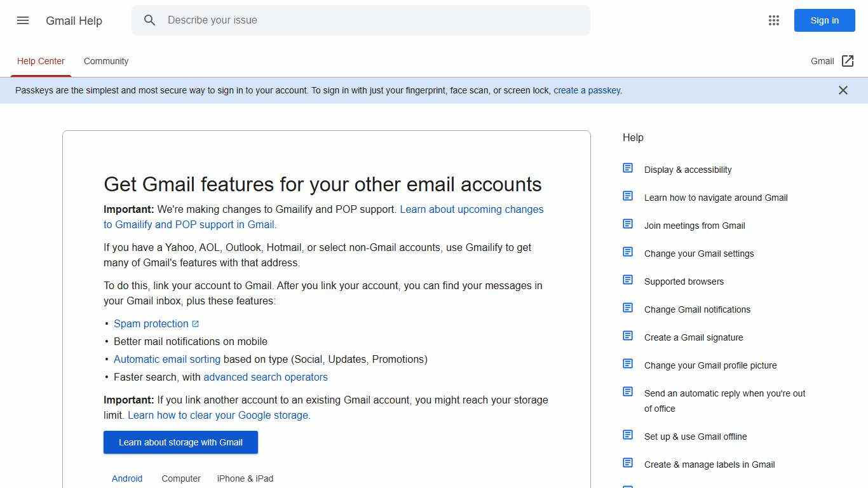Screen dimensions: 868x488
Task: Switch to the Computer tab
Action: click(181, 478)
